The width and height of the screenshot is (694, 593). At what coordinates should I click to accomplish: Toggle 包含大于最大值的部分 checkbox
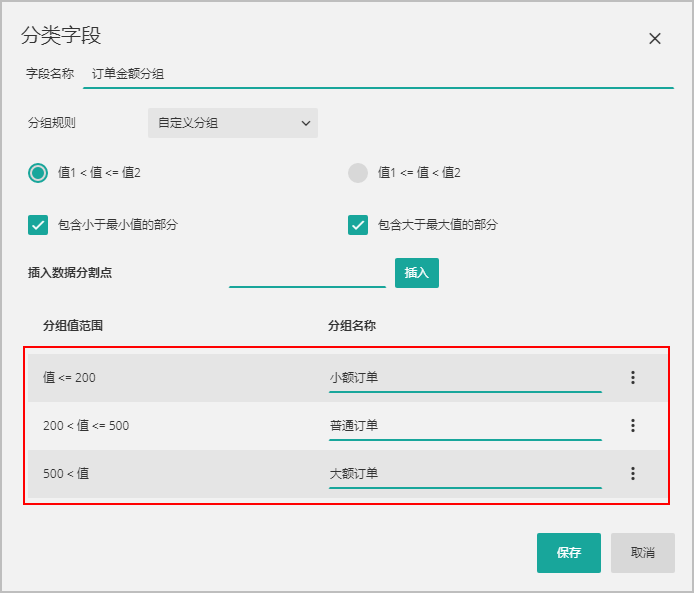[358, 225]
